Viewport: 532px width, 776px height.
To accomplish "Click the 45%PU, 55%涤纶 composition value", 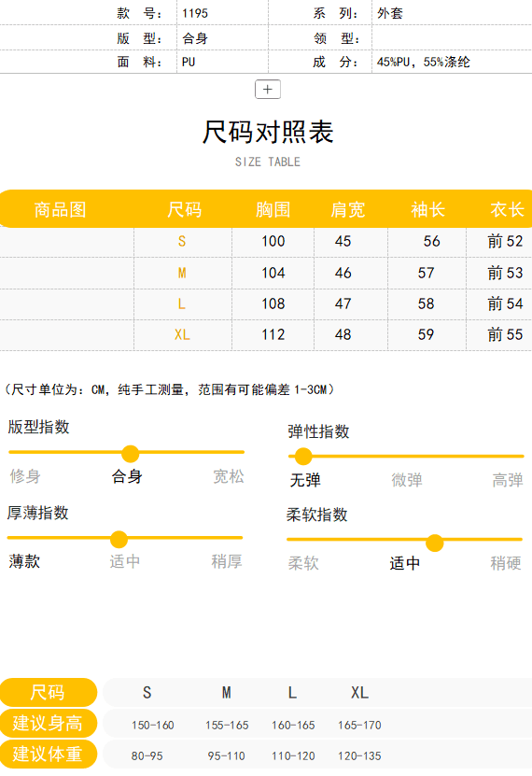I will point(423,62).
